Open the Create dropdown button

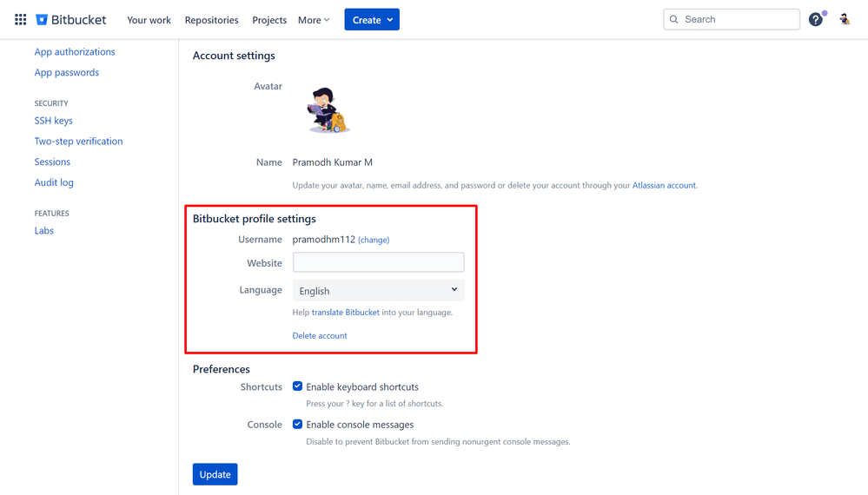click(x=372, y=19)
